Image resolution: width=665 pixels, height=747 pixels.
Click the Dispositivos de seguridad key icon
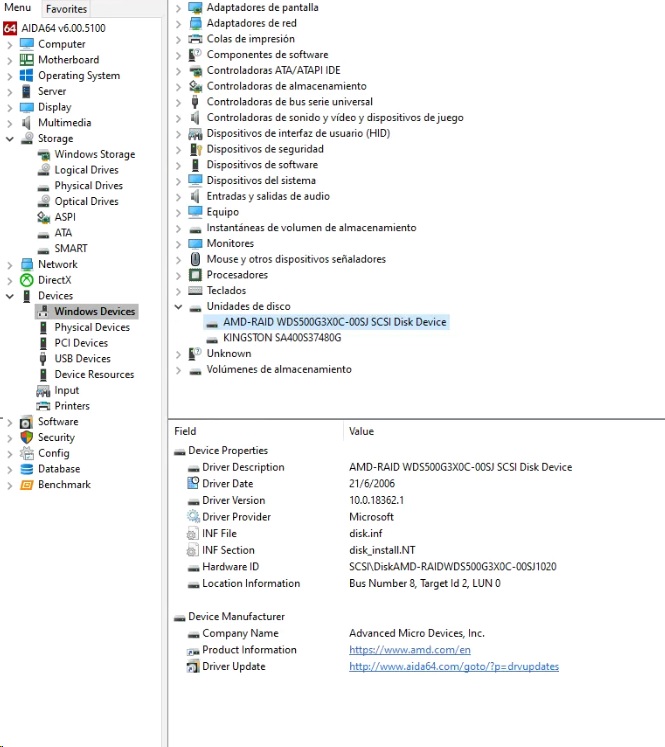point(195,149)
